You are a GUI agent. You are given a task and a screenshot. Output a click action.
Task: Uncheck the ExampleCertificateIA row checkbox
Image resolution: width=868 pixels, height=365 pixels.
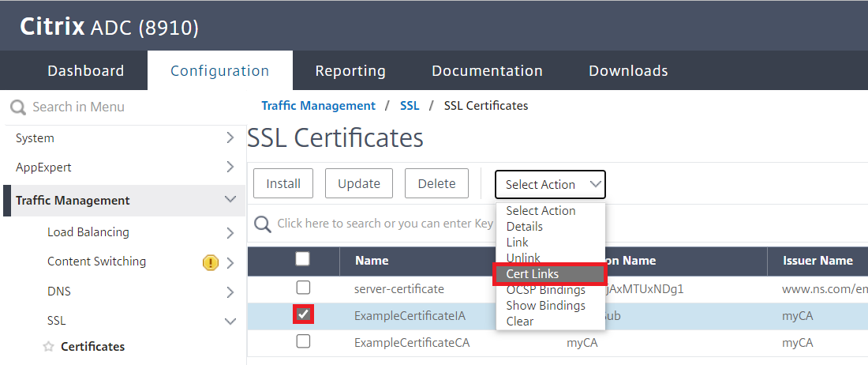pyautogui.click(x=303, y=314)
